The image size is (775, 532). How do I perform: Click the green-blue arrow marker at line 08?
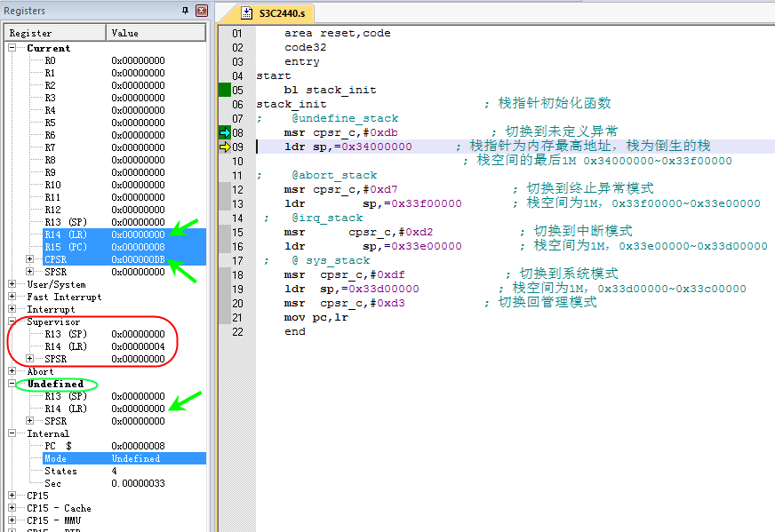pyautogui.click(x=224, y=132)
